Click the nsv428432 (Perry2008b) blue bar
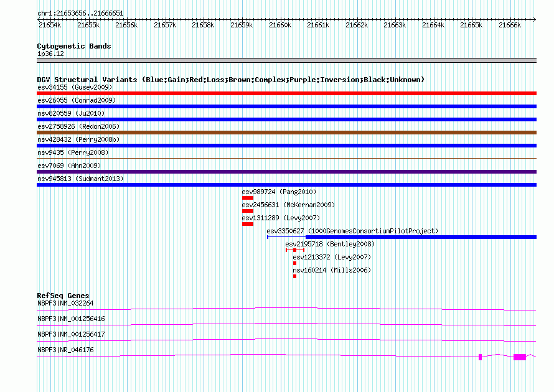 coord(286,146)
